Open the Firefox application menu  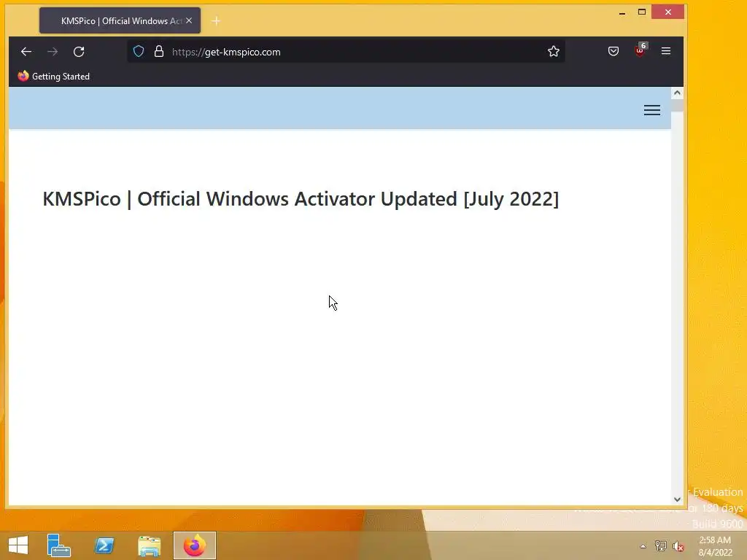point(666,51)
